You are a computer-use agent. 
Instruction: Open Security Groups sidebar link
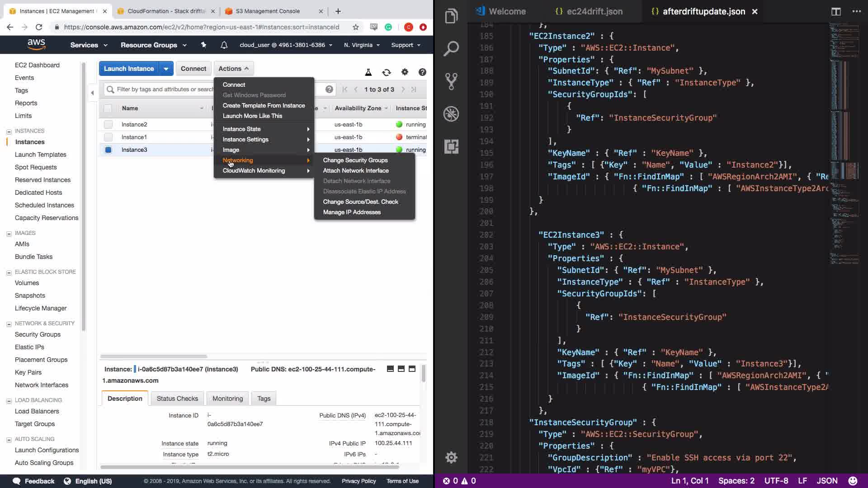point(38,334)
